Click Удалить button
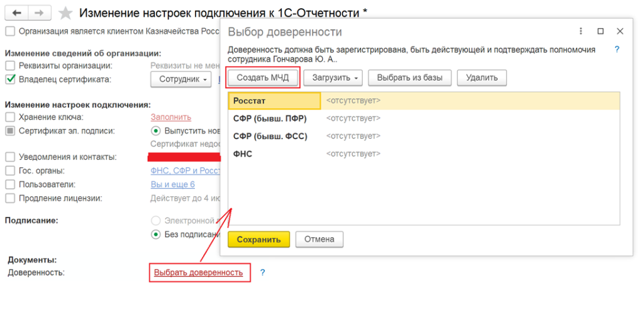 click(x=482, y=77)
